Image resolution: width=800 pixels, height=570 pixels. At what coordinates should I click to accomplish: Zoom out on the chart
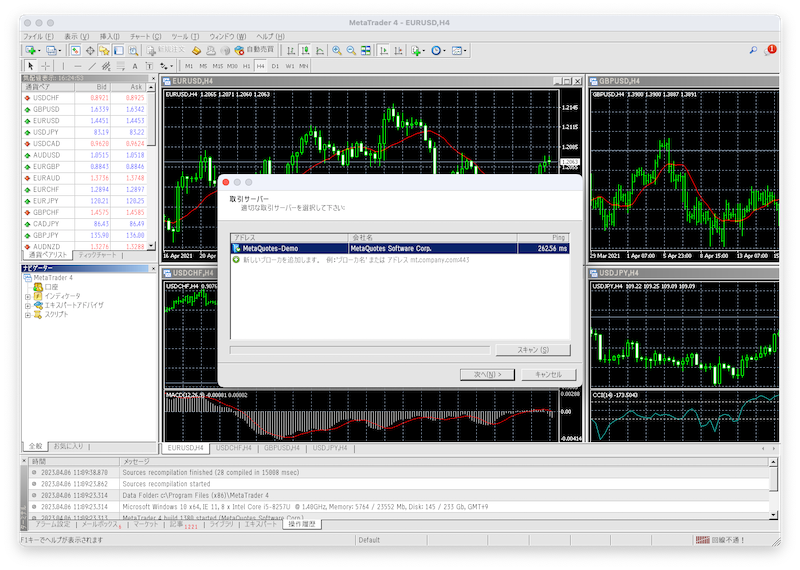click(x=351, y=50)
